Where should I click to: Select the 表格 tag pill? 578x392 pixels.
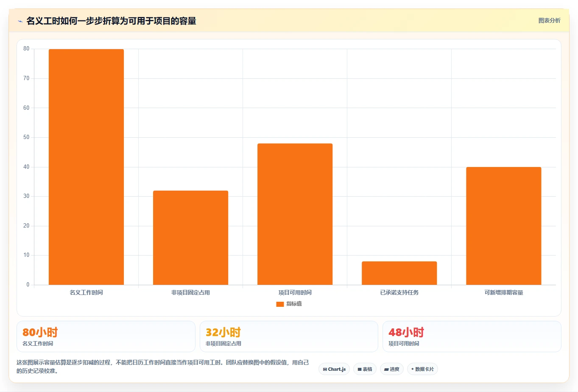[365, 369]
